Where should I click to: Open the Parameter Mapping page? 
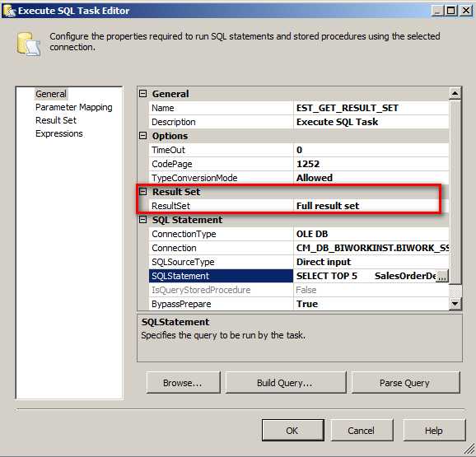coord(74,107)
